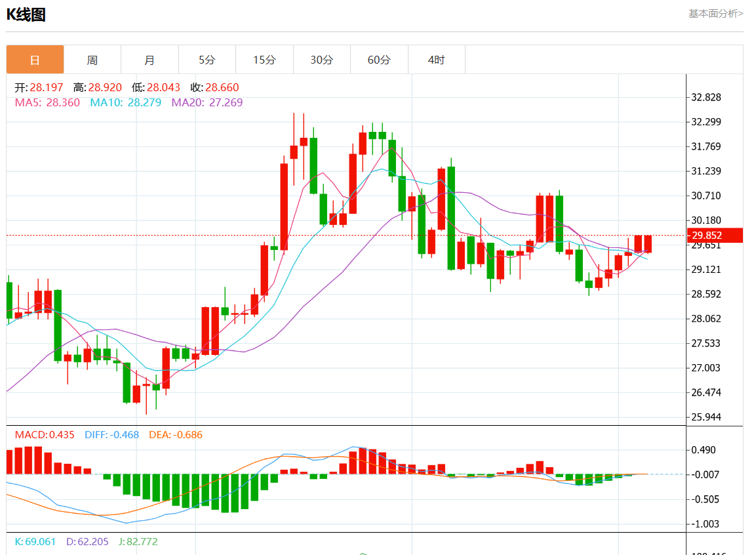This screenshot has width=756, height=555.
Task: Open the 15分 timeframe tab
Action: click(x=264, y=60)
